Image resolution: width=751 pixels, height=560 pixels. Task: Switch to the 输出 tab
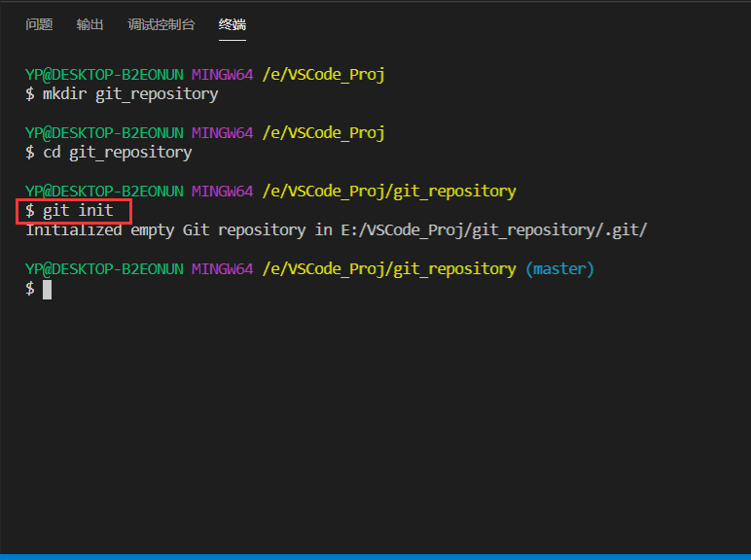(89, 24)
